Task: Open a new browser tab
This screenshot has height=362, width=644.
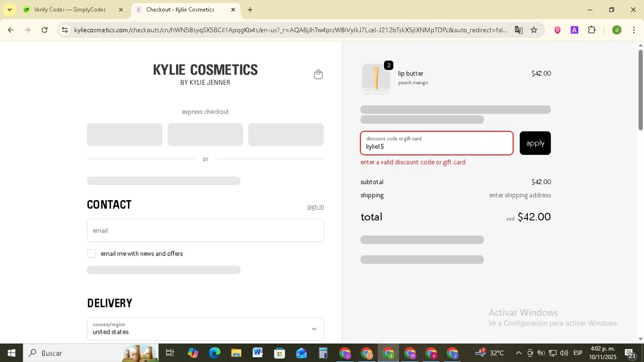Action: pos(250,9)
